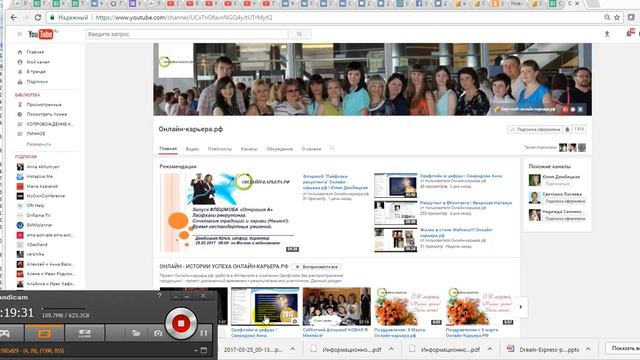The image size is (640, 360).
Task: Select Bandicam game recording mode gamepad
Action: click(x=5, y=333)
